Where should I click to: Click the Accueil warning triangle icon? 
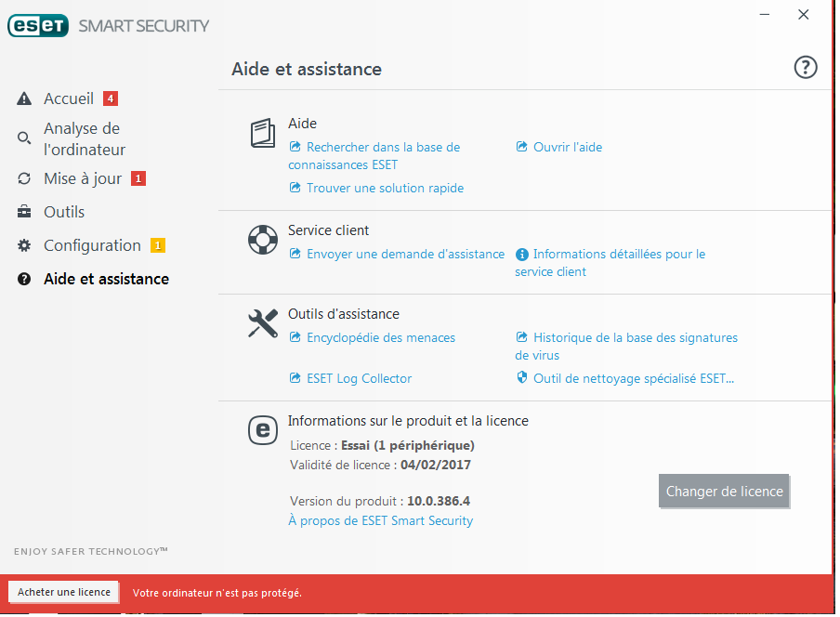click(x=24, y=98)
